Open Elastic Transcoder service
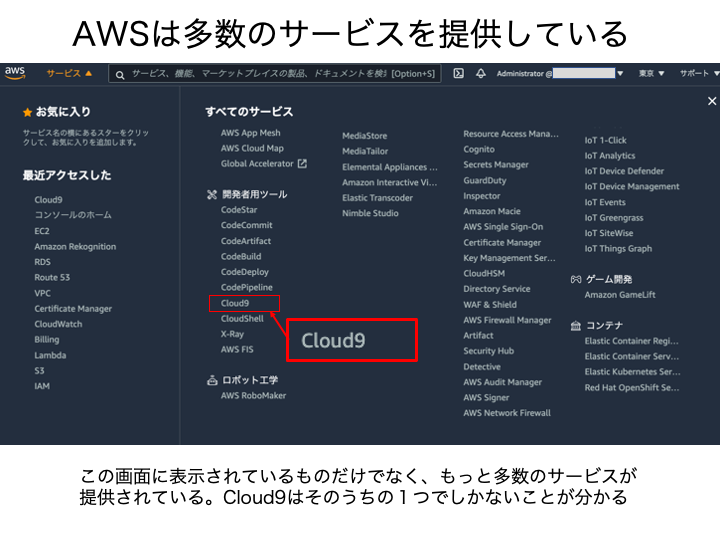720x540 pixels. pos(377,198)
